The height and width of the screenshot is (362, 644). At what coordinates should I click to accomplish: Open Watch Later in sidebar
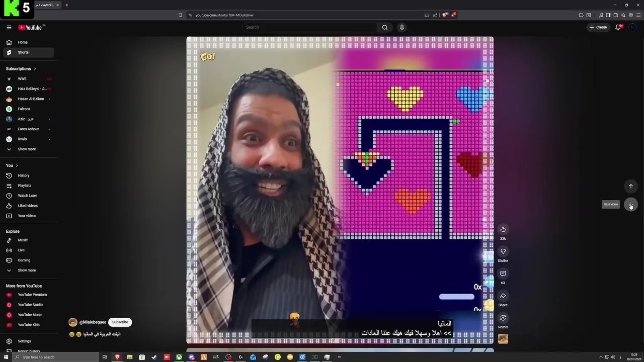[29, 196]
